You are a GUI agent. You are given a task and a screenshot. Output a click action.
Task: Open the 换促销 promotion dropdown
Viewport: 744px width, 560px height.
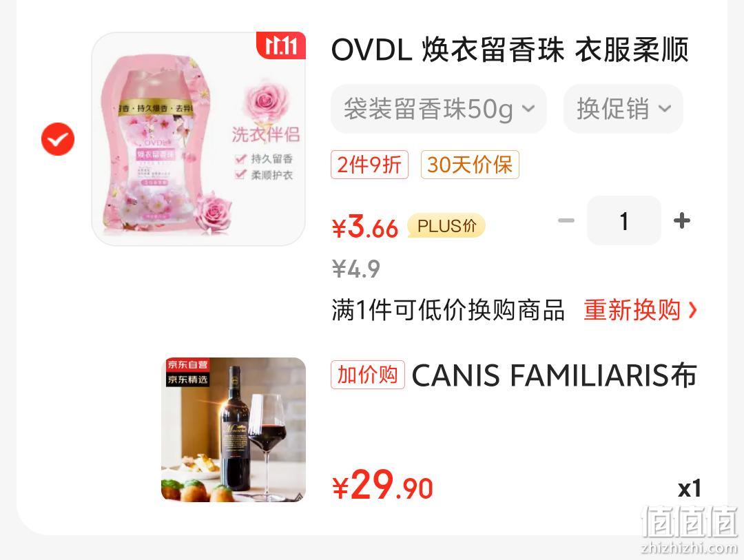click(x=623, y=109)
